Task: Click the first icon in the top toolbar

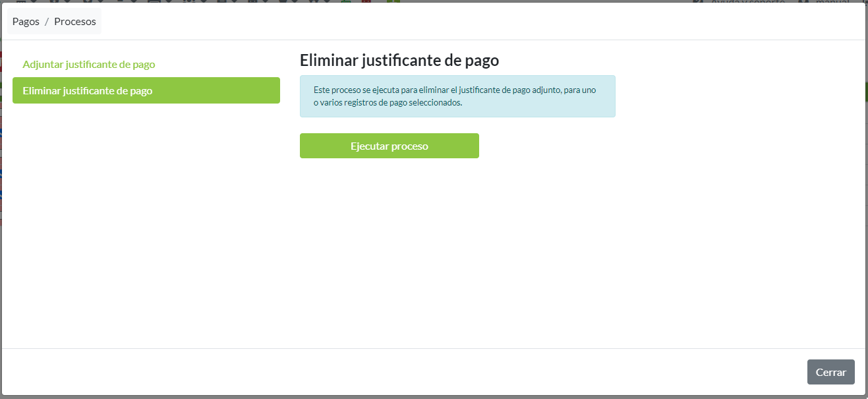Action: [x=22, y=1]
